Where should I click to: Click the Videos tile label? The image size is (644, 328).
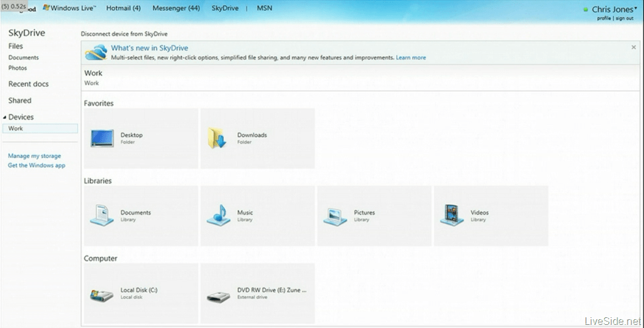(479, 213)
